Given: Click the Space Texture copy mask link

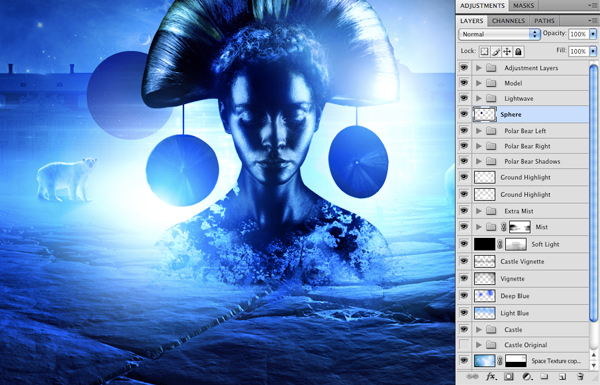Looking at the screenshot, I should tap(499, 361).
